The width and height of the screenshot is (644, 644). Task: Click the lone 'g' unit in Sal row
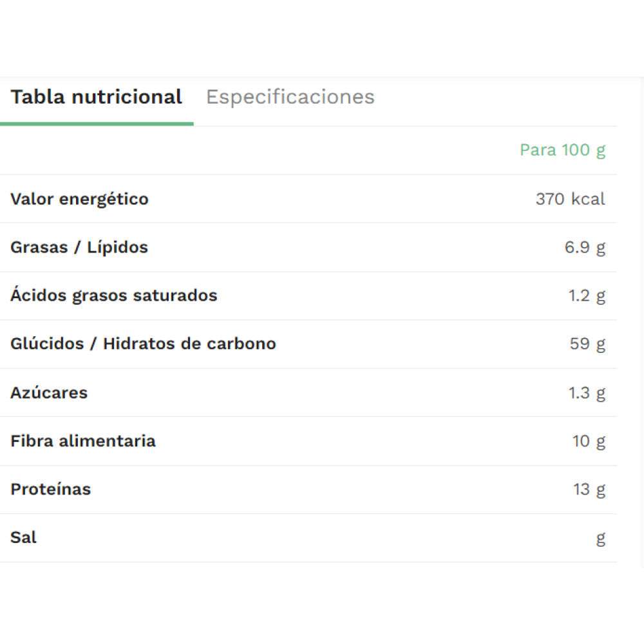click(x=600, y=538)
